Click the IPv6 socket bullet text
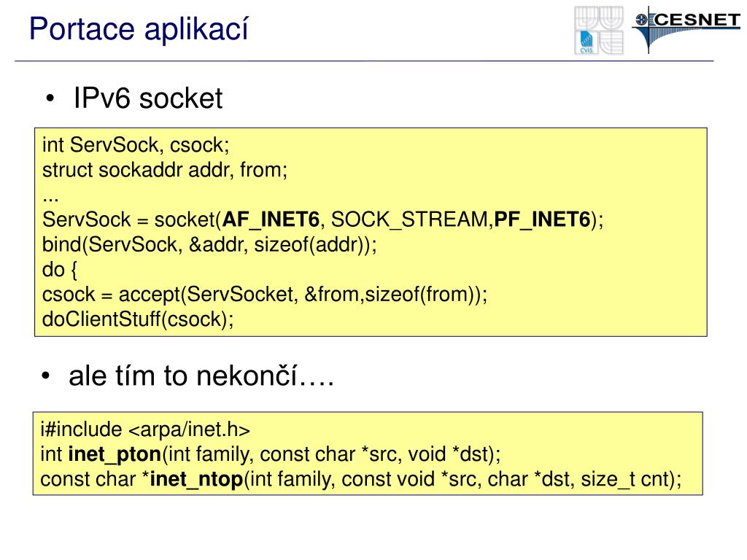Image resolution: width=747 pixels, height=560 pixels. pos(147,98)
